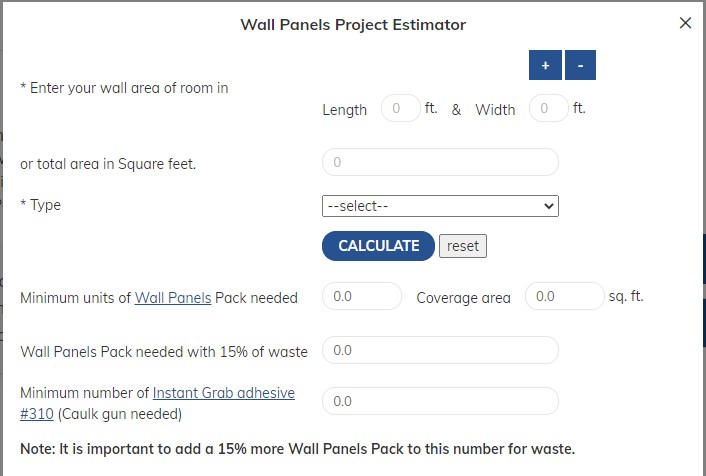Focus the Width feet input field

[548, 108]
